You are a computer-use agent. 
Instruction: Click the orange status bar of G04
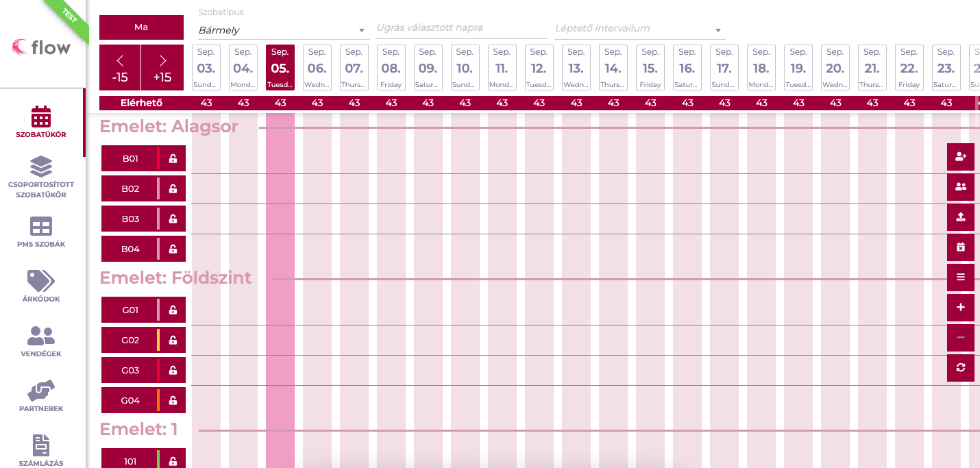(x=158, y=401)
